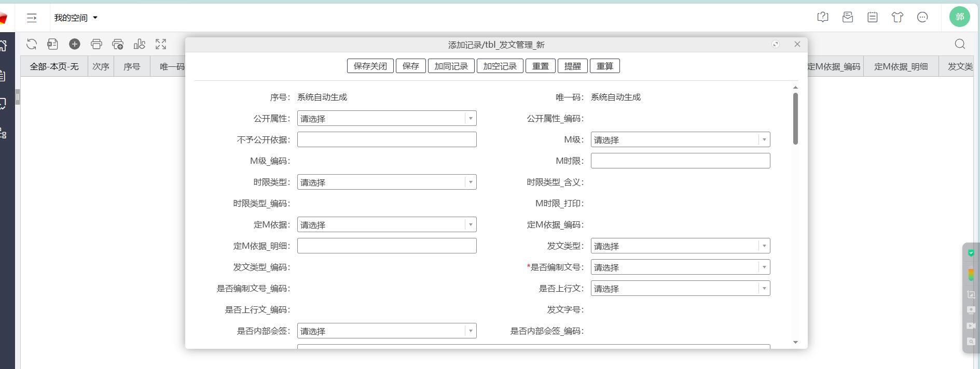Open the 公开属性 dropdown

387,119
